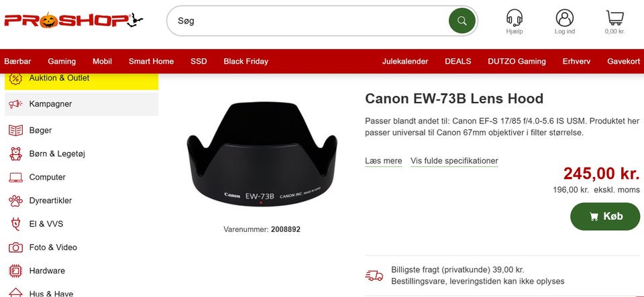Open the Kampagner sidebar item
The width and height of the screenshot is (644, 297).
81,104
